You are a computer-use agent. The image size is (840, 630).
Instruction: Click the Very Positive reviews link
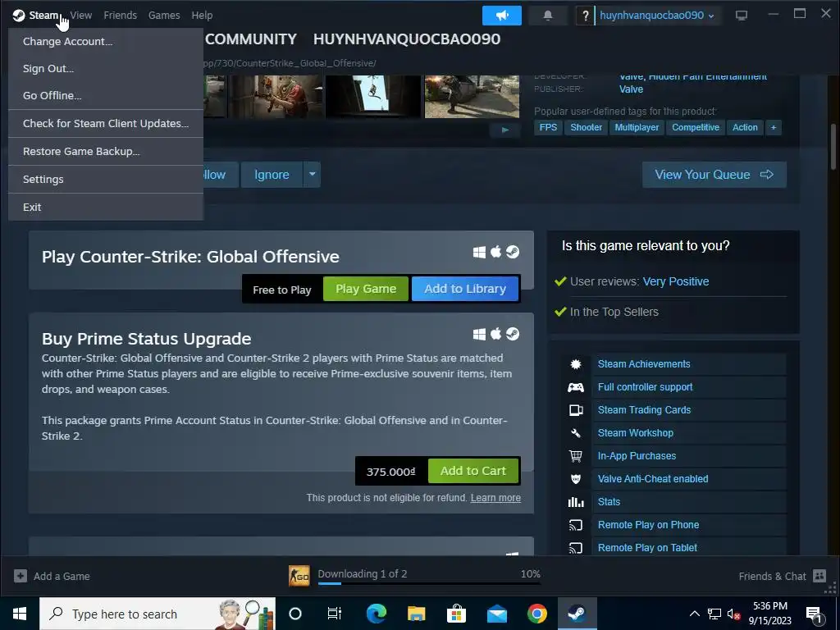point(676,281)
